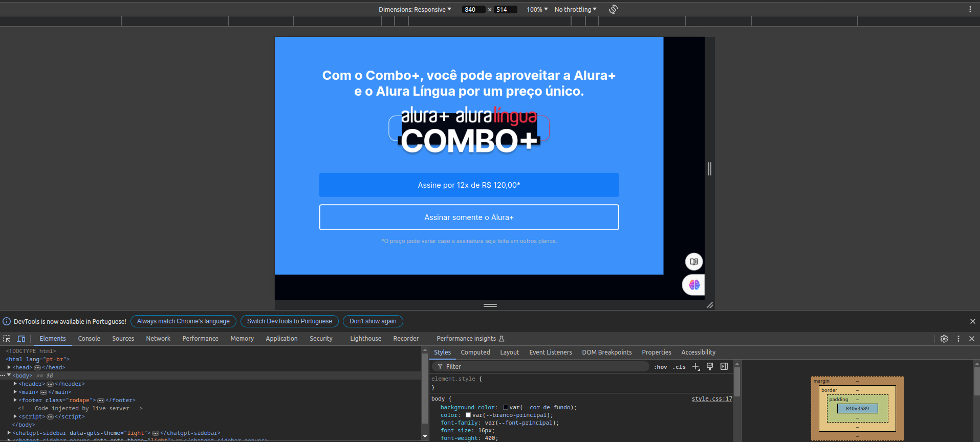Click Assine por 12x de R$ 120,00 button
The width and height of the screenshot is (980, 442).
tap(469, 185)
